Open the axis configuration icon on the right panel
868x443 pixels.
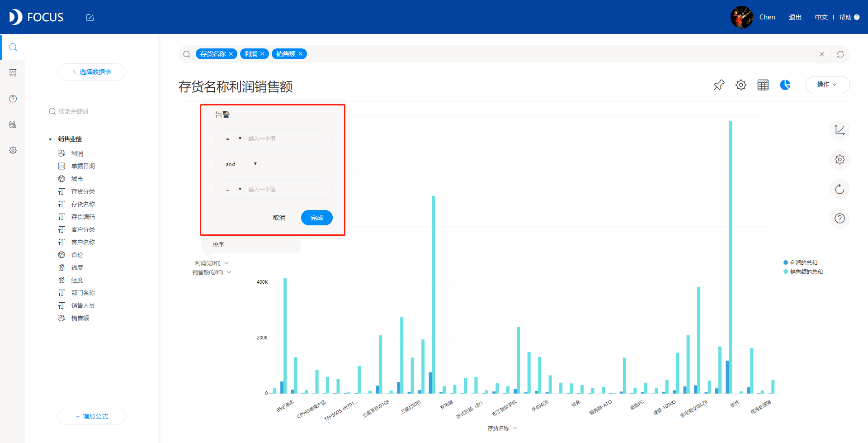(840, 130)
